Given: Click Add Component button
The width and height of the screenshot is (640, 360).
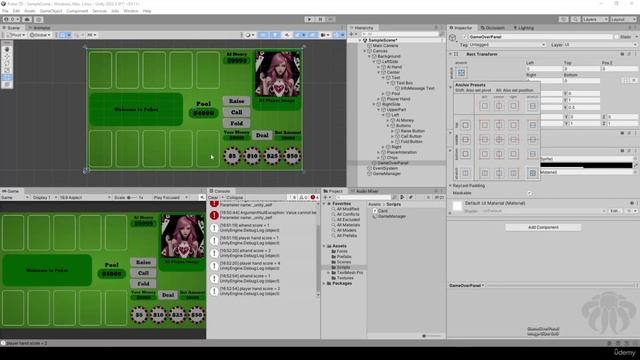Looking at the screenshot, I should point(543,227).
